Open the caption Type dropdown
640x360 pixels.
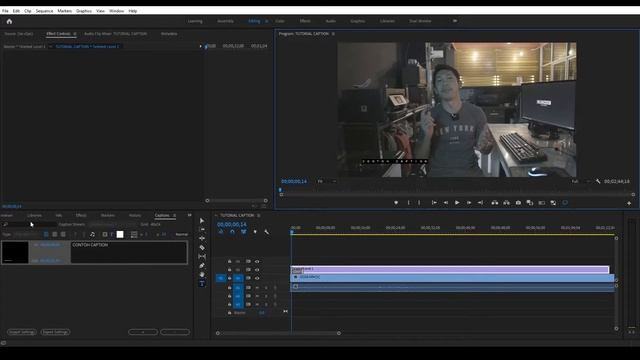[26, 234]
